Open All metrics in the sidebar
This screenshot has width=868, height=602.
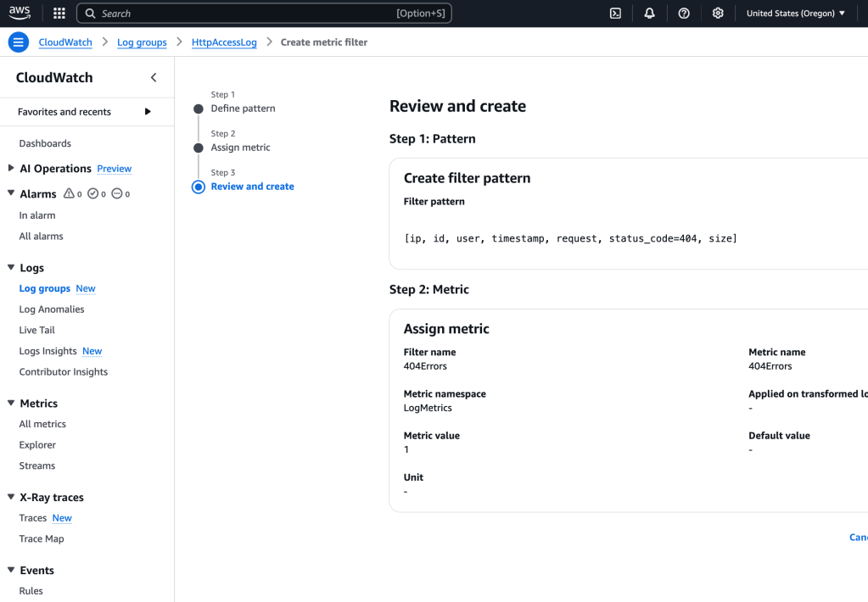[x=42, y=424]
